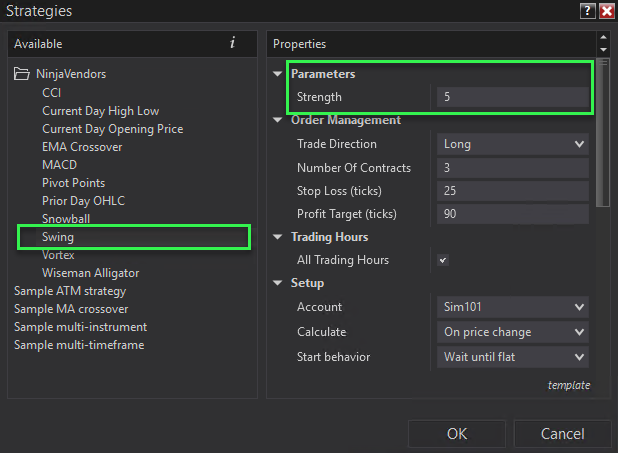Collapse the Parameters section

click(278, 74)
